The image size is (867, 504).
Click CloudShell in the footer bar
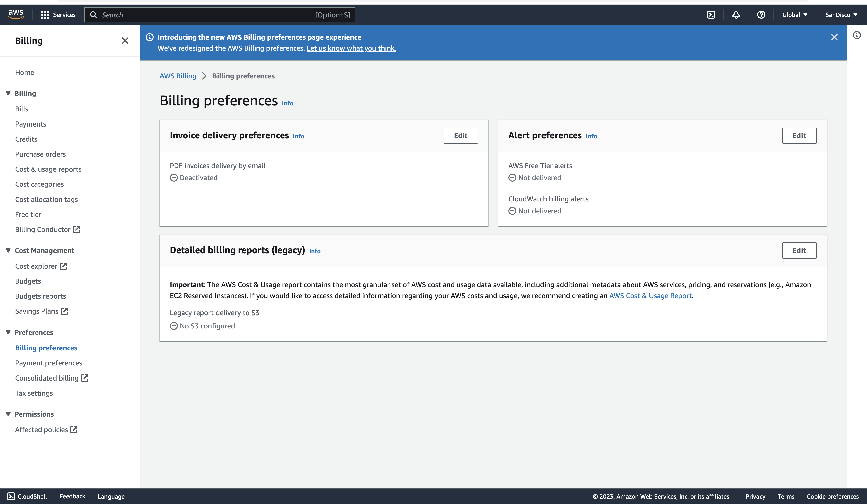click(27, 496)
